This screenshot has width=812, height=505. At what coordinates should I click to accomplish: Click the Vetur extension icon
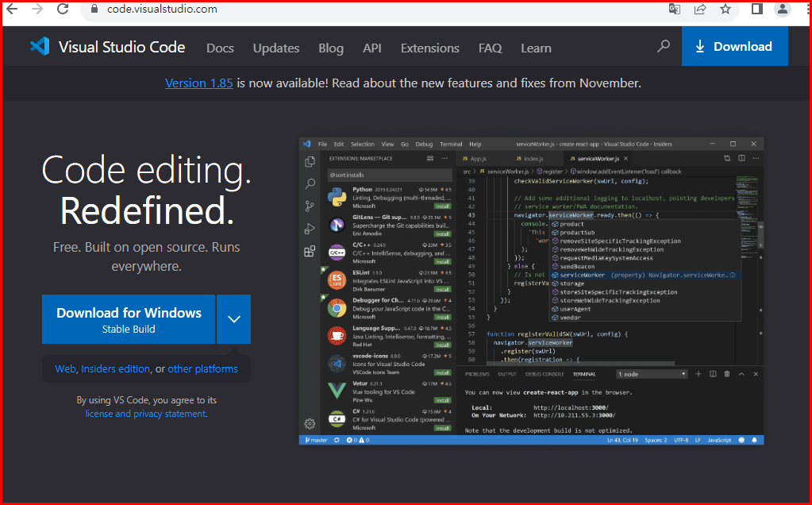pyautogui.click(x=337, y=391)
